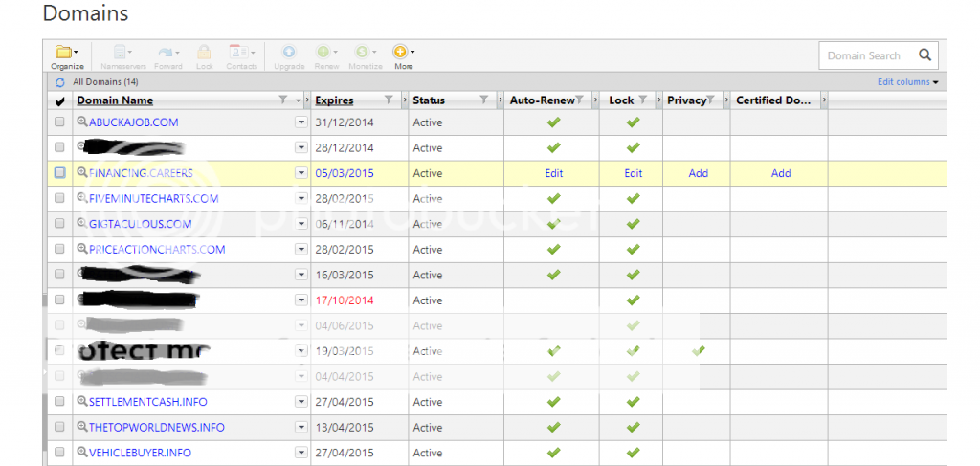Open the Organize folder tool
The image size is (980, 466).
67,56
